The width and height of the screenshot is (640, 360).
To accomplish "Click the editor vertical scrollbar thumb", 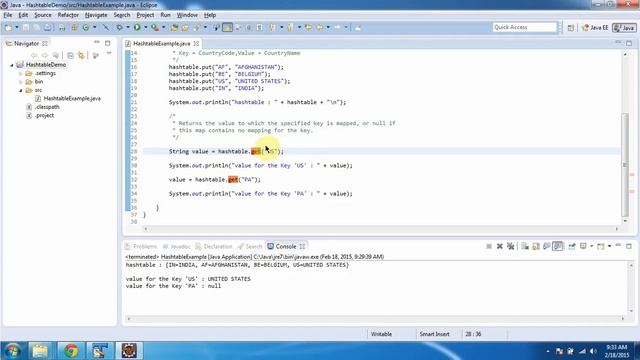I will pyautogui.click(x=625, y=164).
